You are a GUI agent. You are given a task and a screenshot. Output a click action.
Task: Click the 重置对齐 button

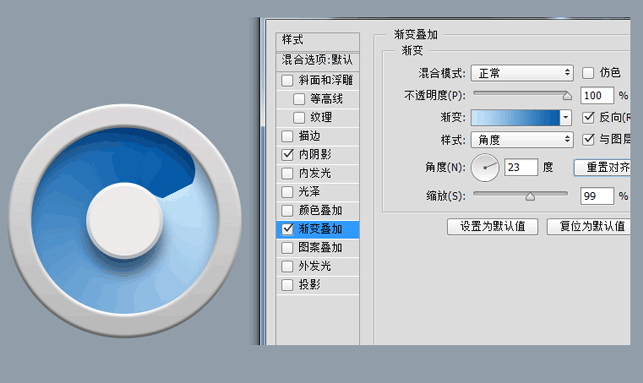602,167
